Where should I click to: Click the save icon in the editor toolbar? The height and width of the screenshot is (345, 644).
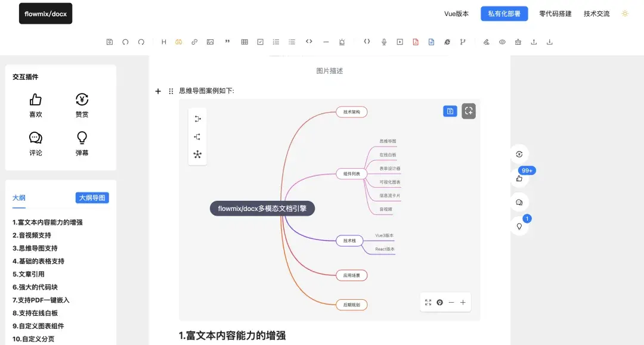[x=110, y=42]
